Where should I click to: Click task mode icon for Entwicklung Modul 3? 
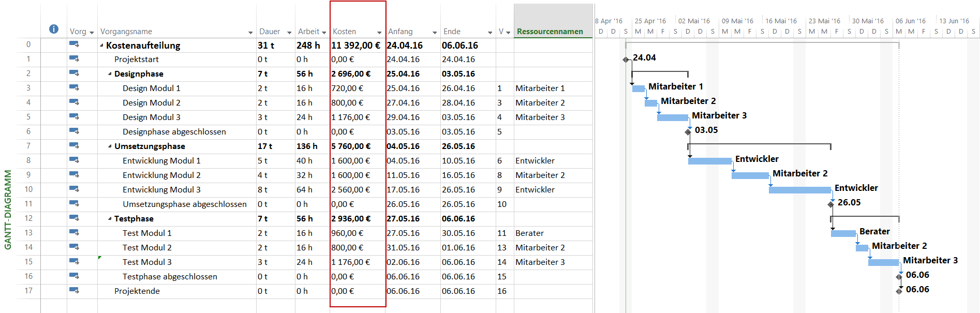click(x=74, y=189)
